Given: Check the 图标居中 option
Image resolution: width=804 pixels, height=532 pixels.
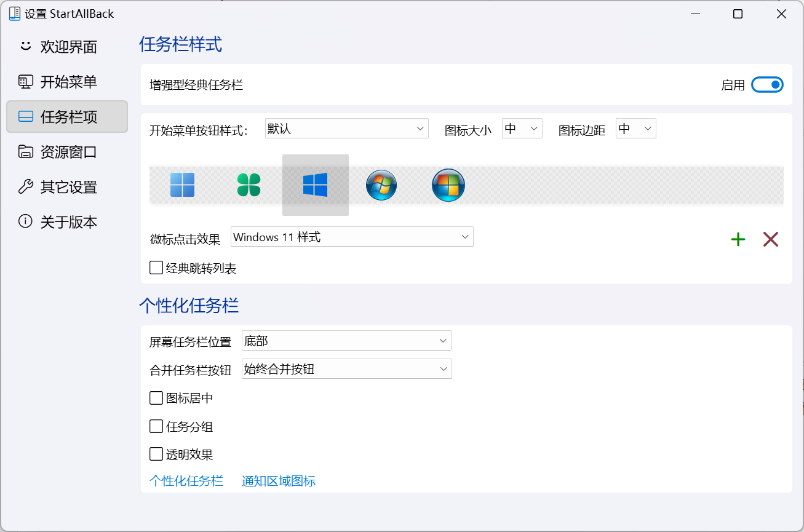Looking at the screenshot, I should [156, 398].
